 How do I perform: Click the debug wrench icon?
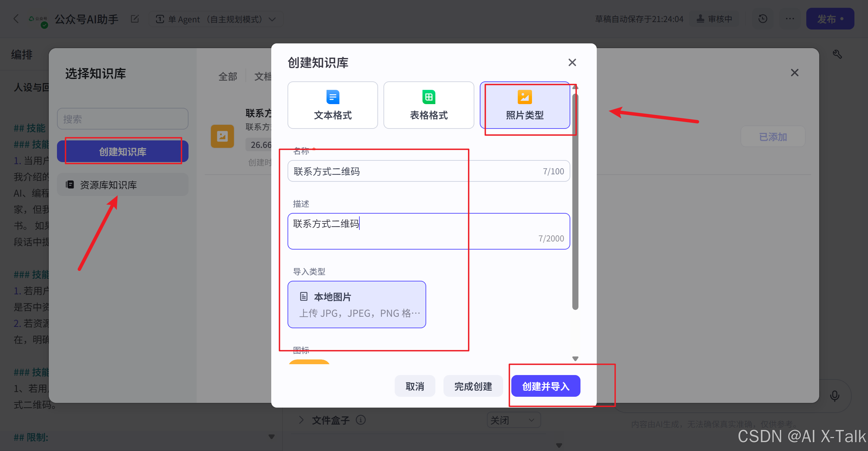tap(837, 54)
